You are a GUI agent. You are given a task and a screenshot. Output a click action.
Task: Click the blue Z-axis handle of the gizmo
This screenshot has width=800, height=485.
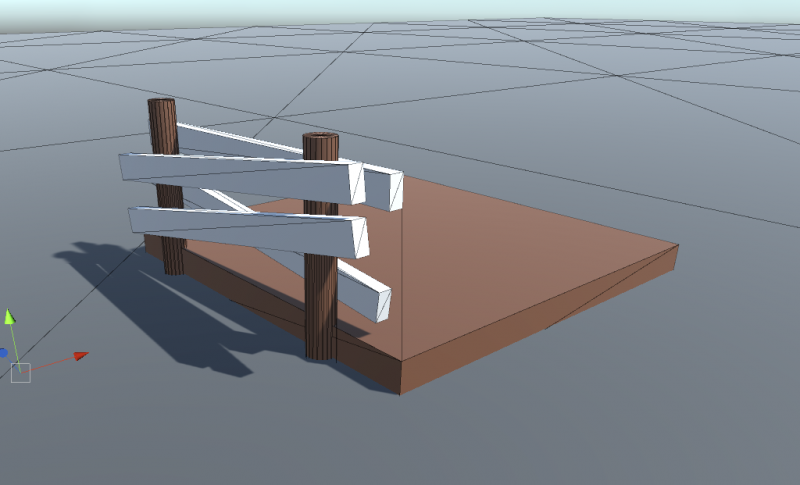[x=3, y=353]
